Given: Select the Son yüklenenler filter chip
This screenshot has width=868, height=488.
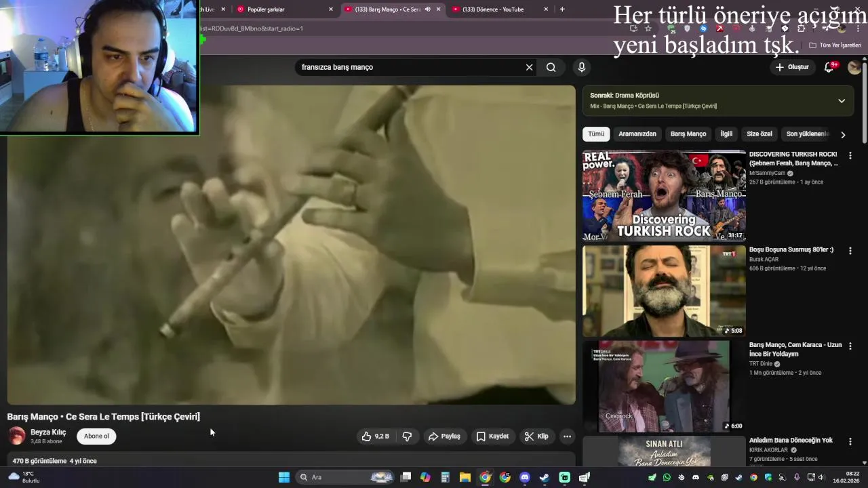Looking at the screenshot, I should coord(806,134).
